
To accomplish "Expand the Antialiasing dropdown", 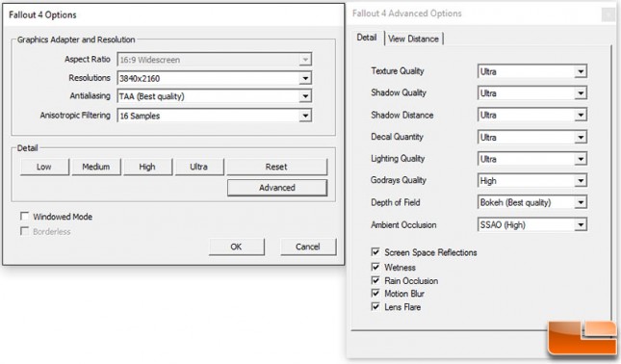I will click(215, 96).
